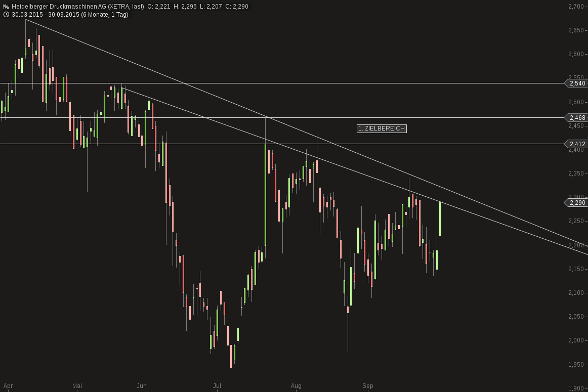Viewport: 588px width, 392px height.
Task: Click the low value 'L: 2,207' text
Action: coord(211,7)
